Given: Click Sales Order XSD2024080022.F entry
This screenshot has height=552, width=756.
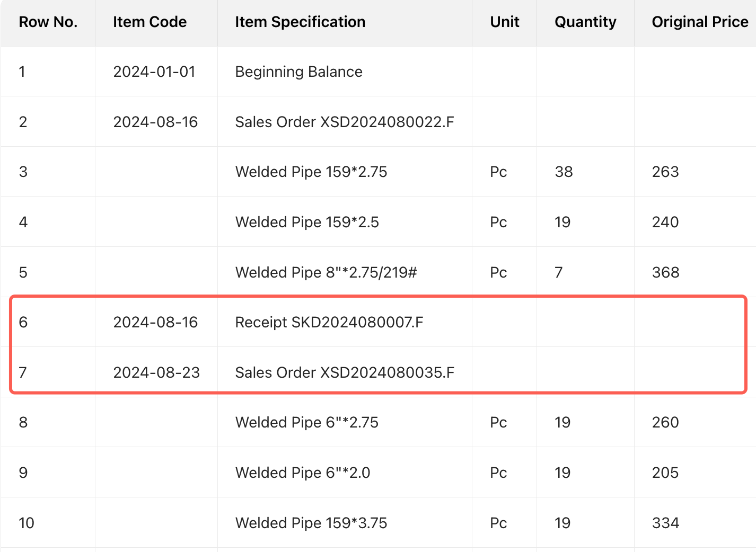Looking at the screenshot, I should (x=345, y=122).
